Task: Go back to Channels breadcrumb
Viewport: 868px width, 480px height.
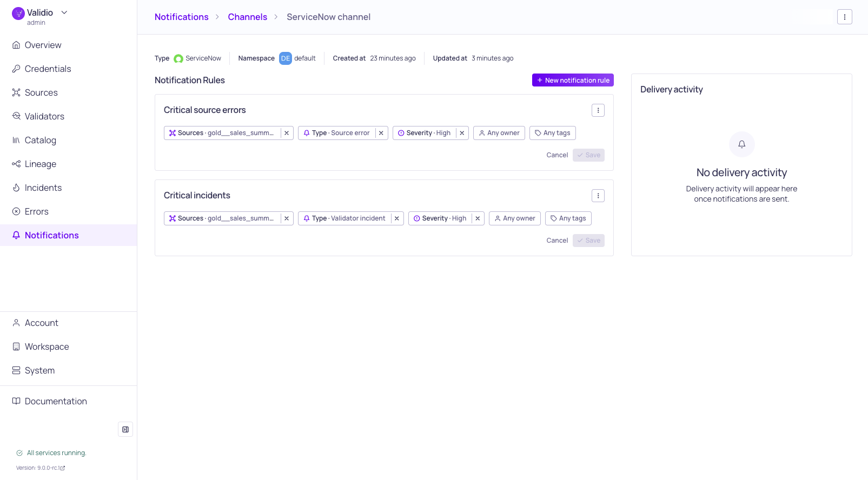Action: (x=248, y=17)
